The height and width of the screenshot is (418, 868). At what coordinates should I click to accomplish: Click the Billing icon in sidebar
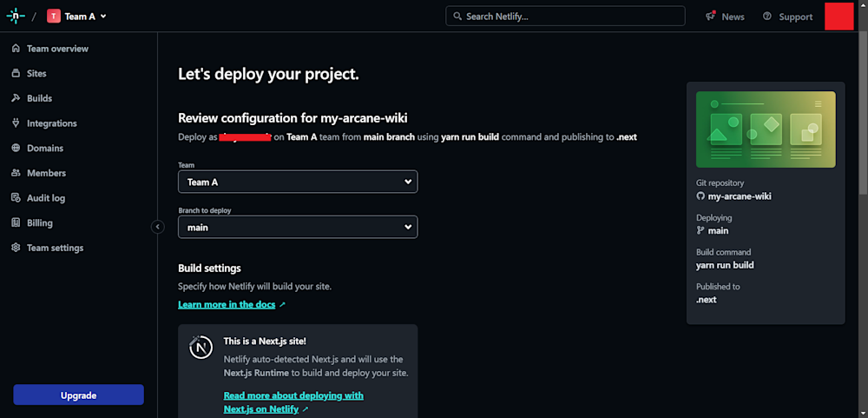(16, 222)
